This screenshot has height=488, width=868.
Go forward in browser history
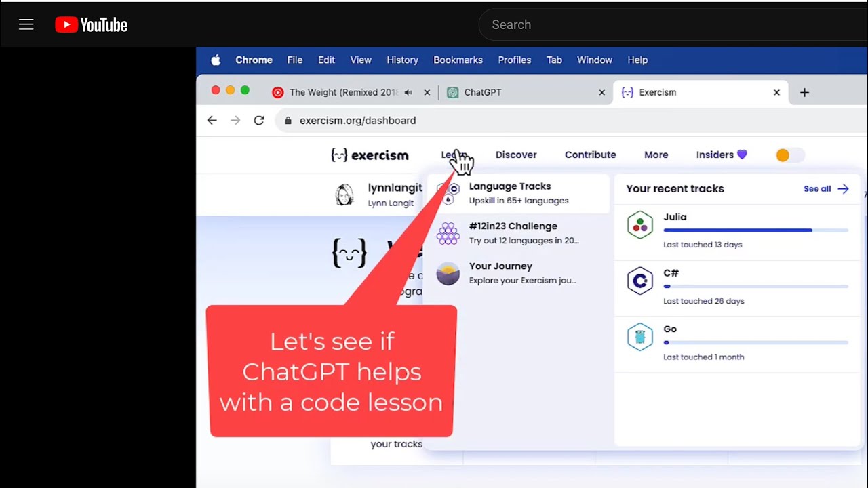coord(235,120)
